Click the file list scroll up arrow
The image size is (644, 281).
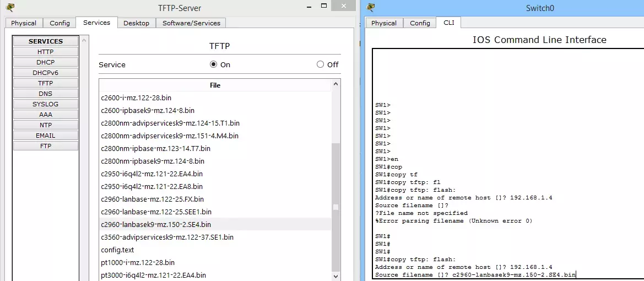[x=335, y=84]
